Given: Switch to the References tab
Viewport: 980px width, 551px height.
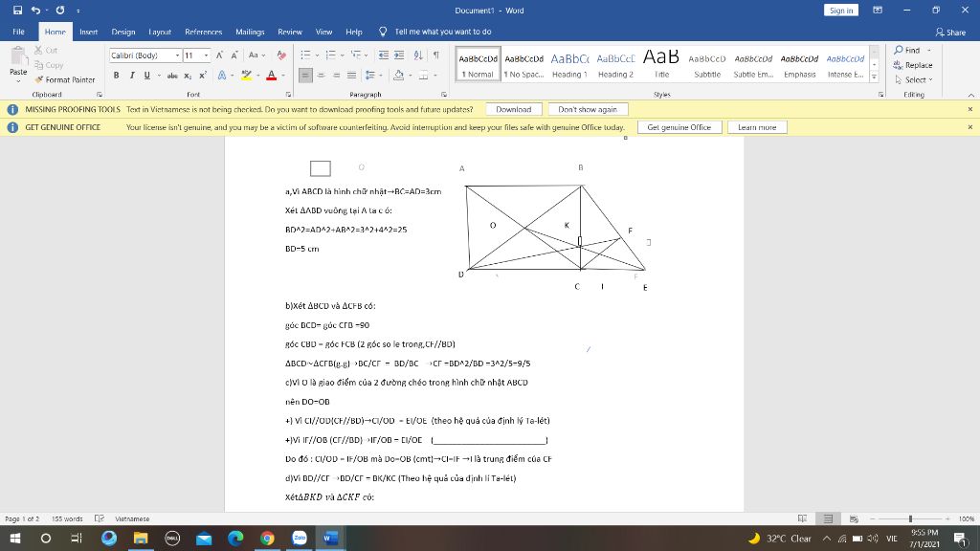Looking at the screenshot, I should (x=203, y=32).
